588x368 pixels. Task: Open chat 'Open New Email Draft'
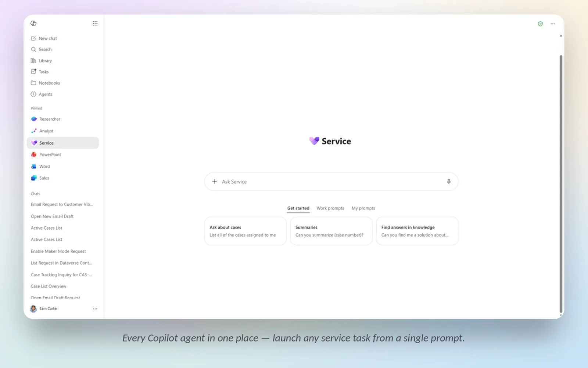(x=52, y=216)
